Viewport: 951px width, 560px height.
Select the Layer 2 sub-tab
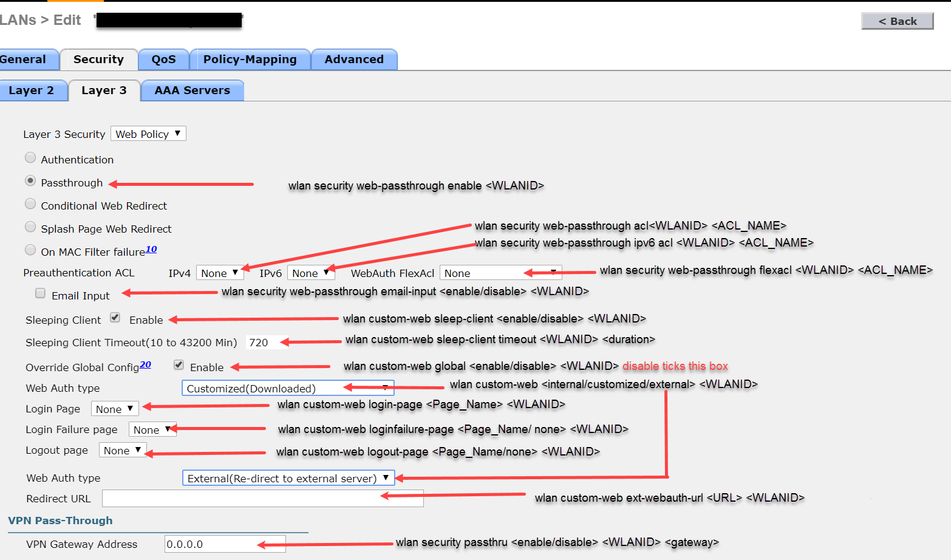(x=32, y=90)
